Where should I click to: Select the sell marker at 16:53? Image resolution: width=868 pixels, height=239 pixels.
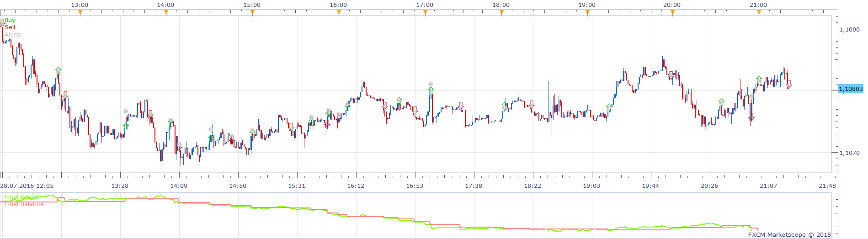[x=415, y=110]
